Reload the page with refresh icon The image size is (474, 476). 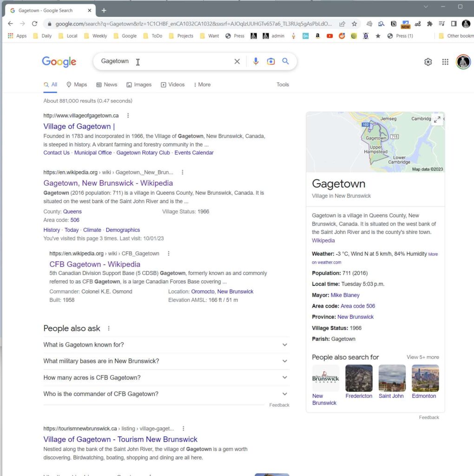point(34,24)
